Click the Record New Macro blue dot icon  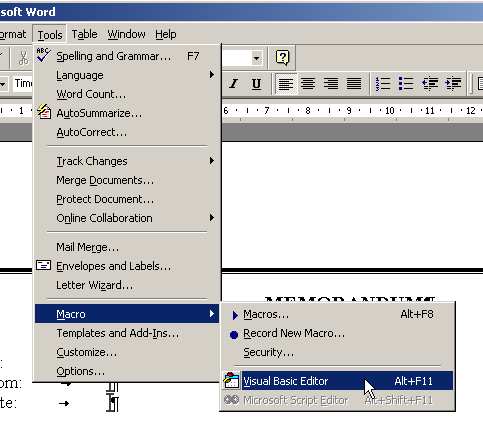click(234, 335)
